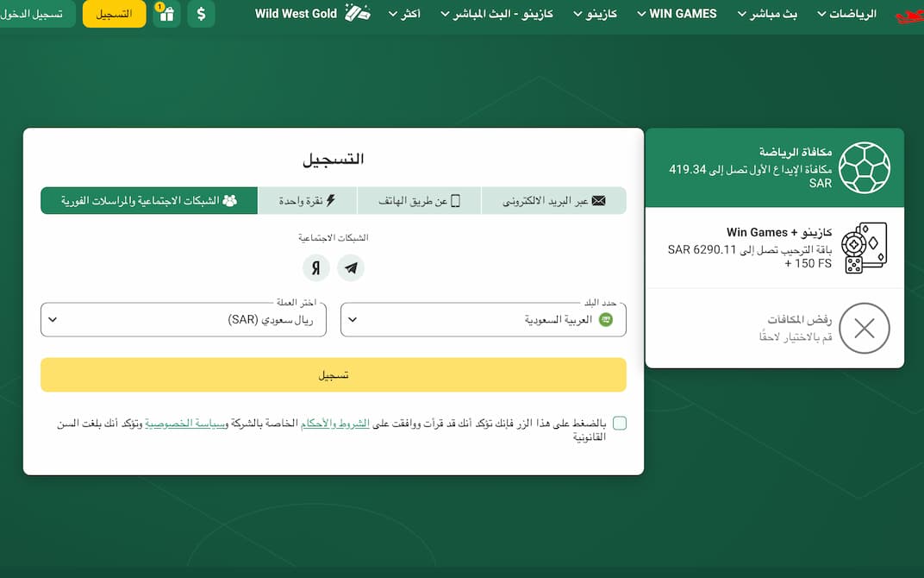This screenshot has width=924, height=578.
Task: Click the wide yellow تسجيل submit button
Action: coord(334,374)
